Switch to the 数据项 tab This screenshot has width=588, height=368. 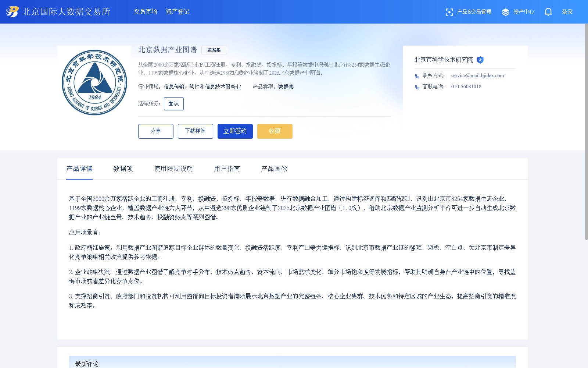123,169
